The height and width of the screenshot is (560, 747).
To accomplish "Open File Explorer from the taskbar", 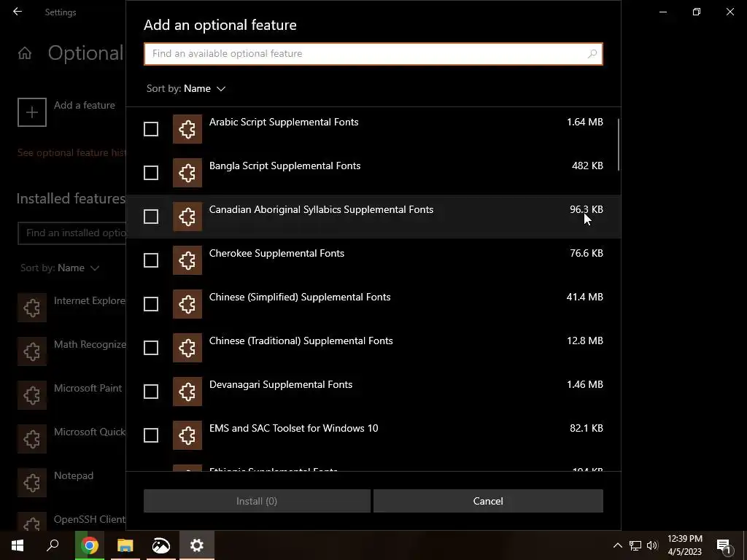I will point(125,545).
